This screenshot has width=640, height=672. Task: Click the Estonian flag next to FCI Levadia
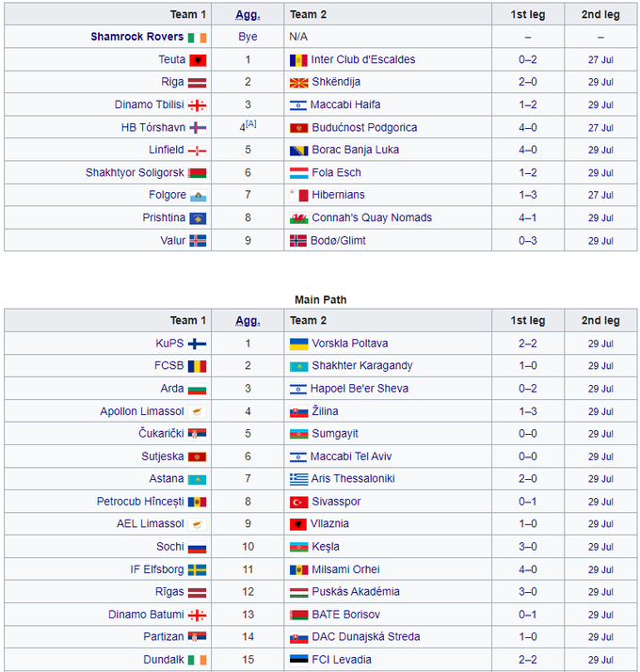pos(298,660)
